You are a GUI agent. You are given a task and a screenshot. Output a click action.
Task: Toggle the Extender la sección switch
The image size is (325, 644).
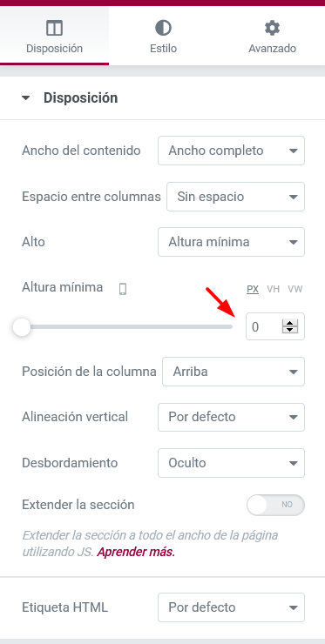click(275, 505)
